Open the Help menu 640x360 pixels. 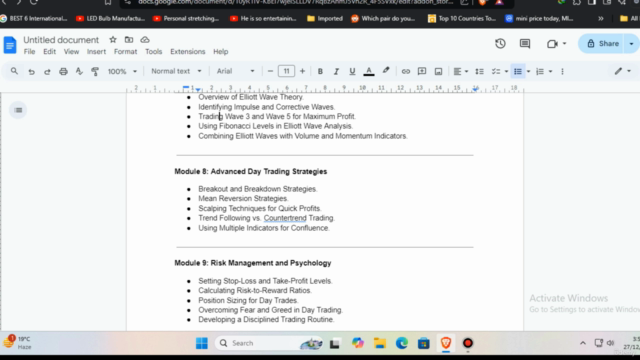[220, 51]
